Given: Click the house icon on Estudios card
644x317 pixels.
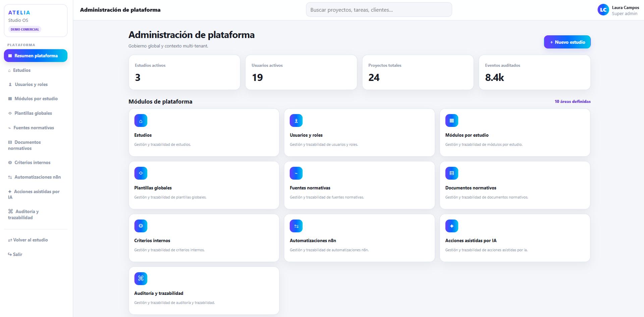Looking at the screenshot, I should [141, 121].
